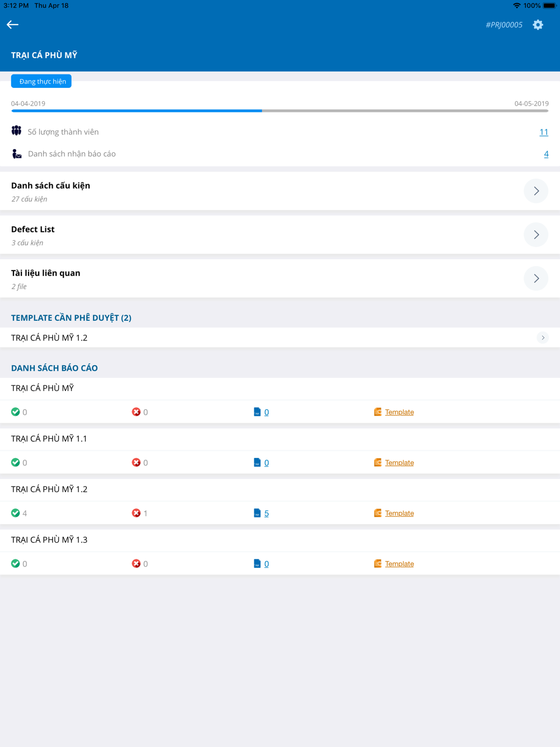The width and height of the screenshot is (560, 747).
Task: Tap green check icon in first report row
Action: (x=15, y=412)
